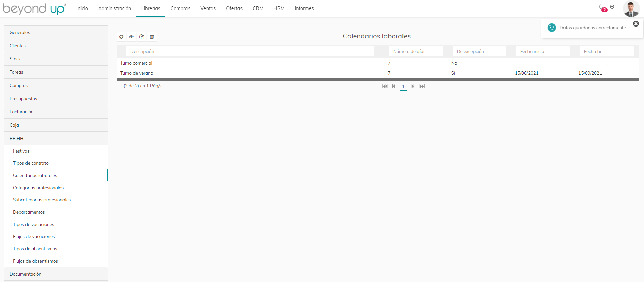View selected record with the eye icon
Viewport: 644px width, 282px height.
coord(131,37)
